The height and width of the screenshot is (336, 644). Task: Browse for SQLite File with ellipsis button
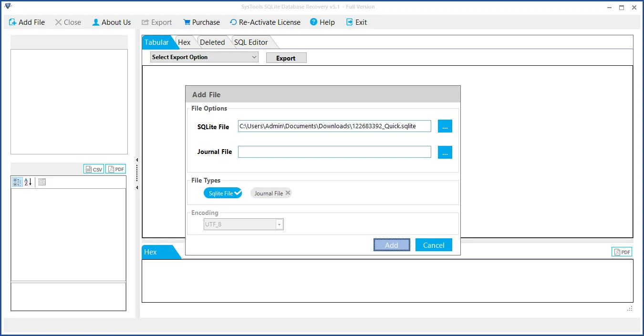pyautogui.click(x=445, y=126)
